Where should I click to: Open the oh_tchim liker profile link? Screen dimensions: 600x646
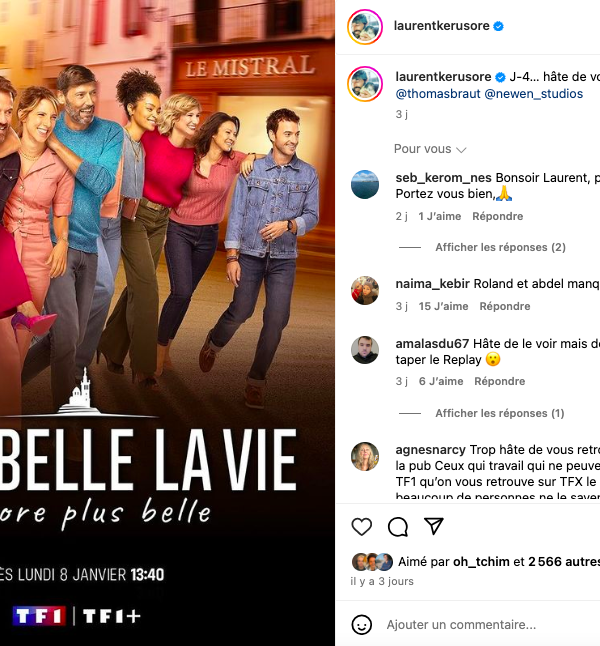pos(481,562)
